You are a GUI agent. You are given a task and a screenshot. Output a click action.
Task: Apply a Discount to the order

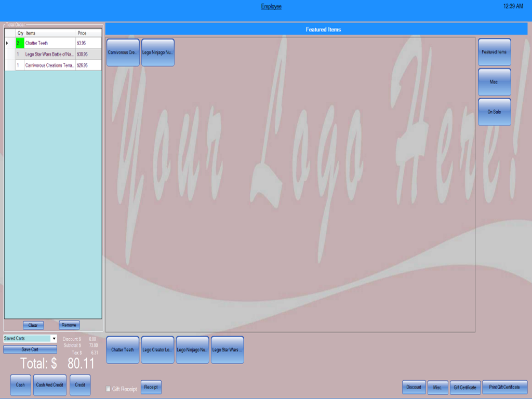(x=414, y=387)
